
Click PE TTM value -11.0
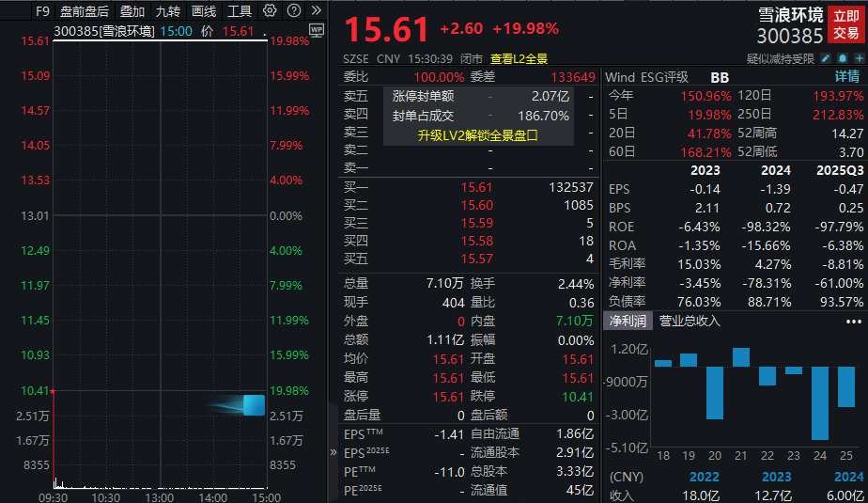point(449,472)
